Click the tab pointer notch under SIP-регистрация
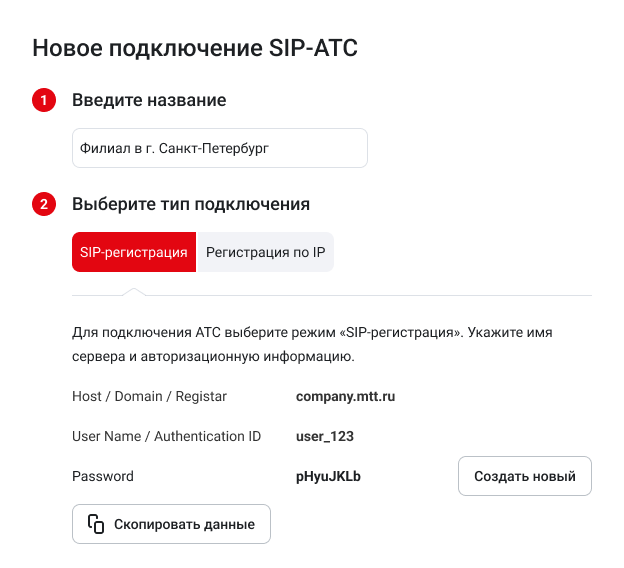The height and width of the screenshot is (568, 624). coord(134,291)
